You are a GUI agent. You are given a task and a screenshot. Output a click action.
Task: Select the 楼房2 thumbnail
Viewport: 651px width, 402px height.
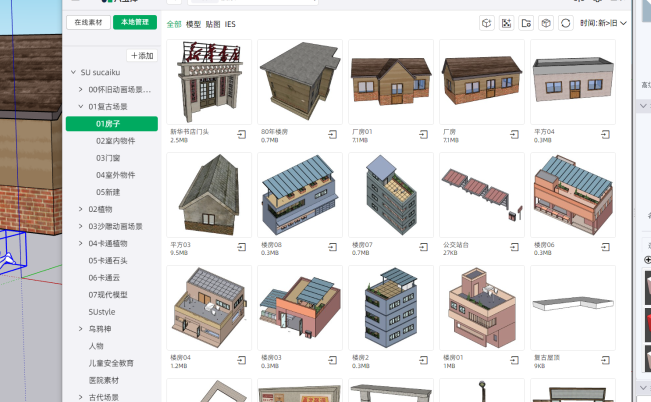click(391, 308)
